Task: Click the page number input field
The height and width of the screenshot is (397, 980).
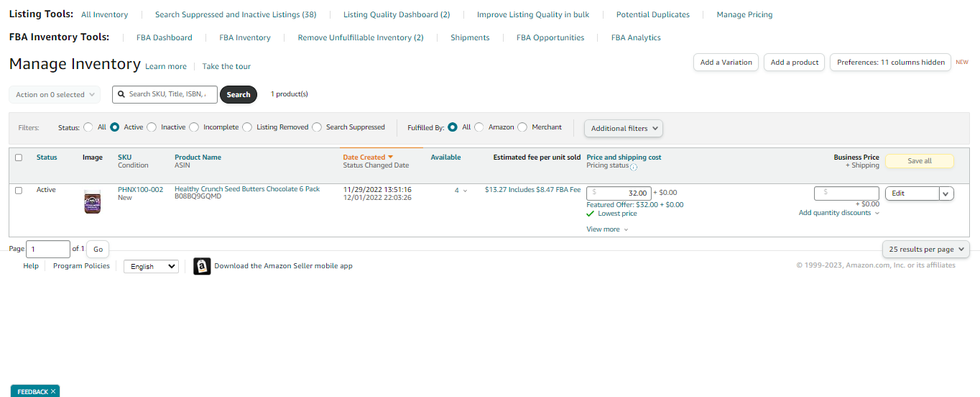Action: 48,250
